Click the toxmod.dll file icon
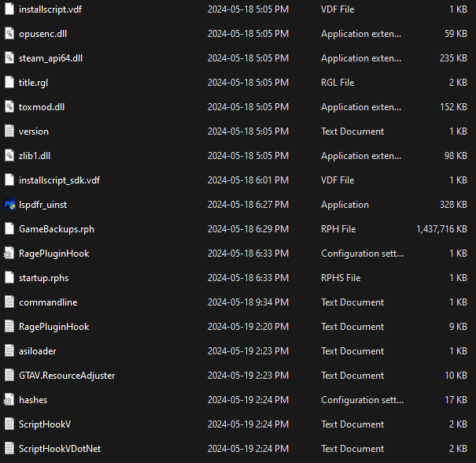The width and height of the screenshot is (476, 463). point(9,106)
